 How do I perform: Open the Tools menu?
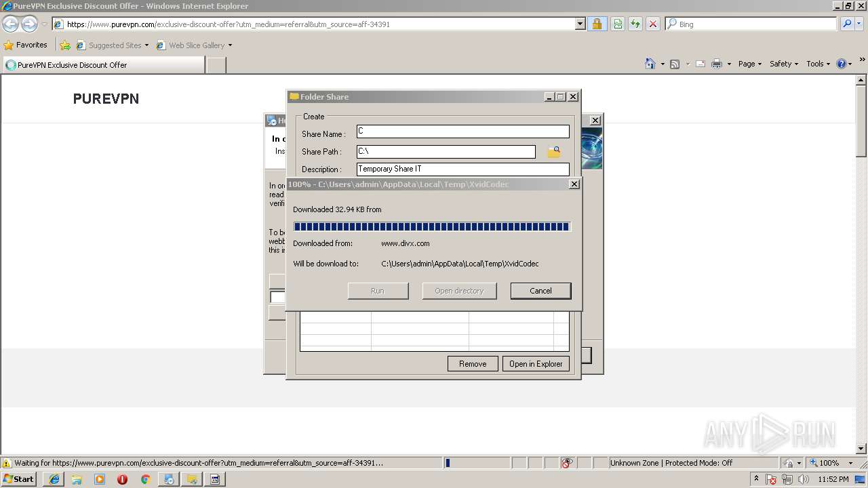[x=818, y=64]
